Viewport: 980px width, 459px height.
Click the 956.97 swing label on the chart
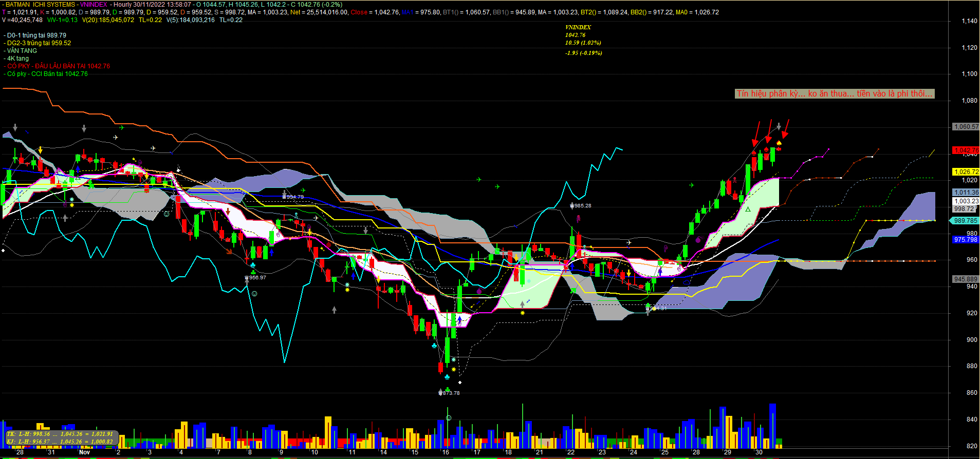tap(257, 278)
